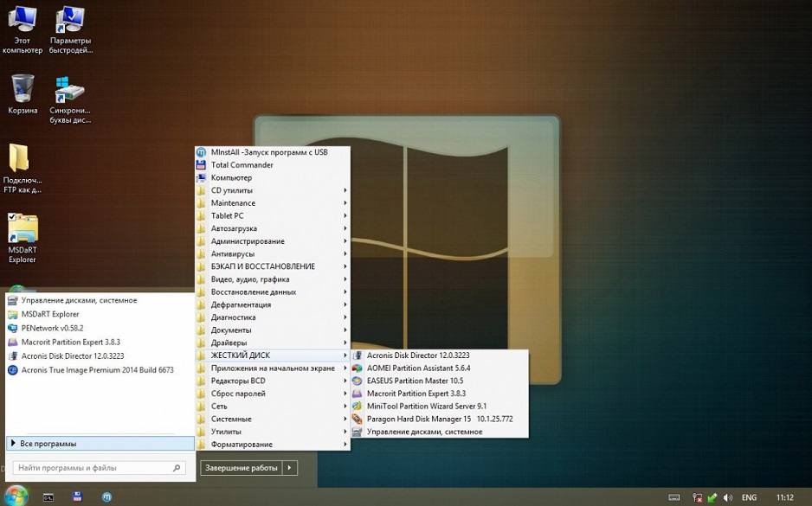Screen dimensions: 812x506
Task: Open shutdown options arrow next to Завершение работы
Action: point(290,468)
